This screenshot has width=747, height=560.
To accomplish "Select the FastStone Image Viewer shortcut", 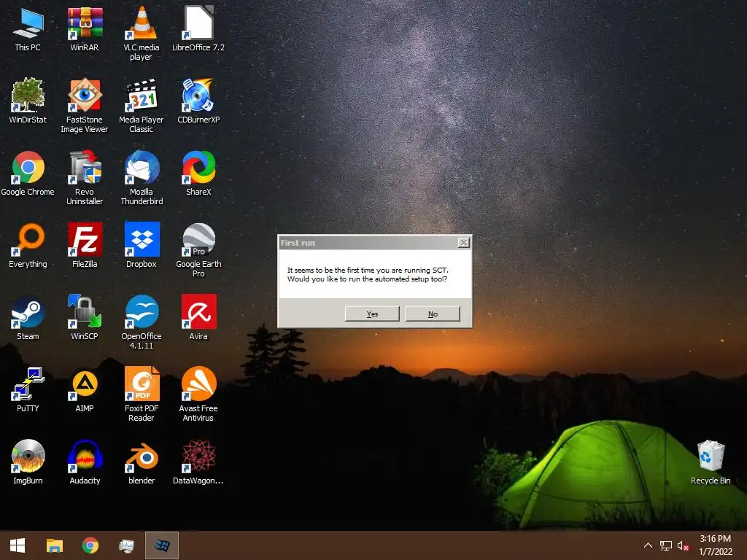I will tap(85, 106).
